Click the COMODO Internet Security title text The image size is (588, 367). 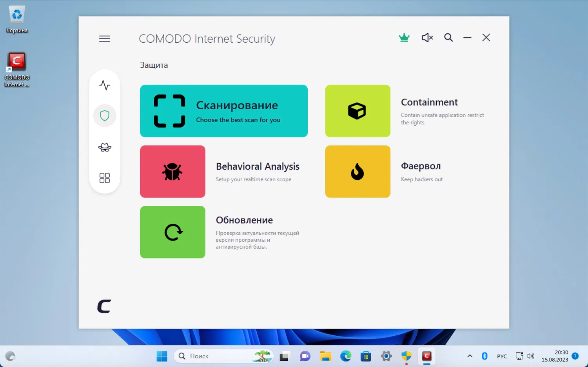click(207, 39)
